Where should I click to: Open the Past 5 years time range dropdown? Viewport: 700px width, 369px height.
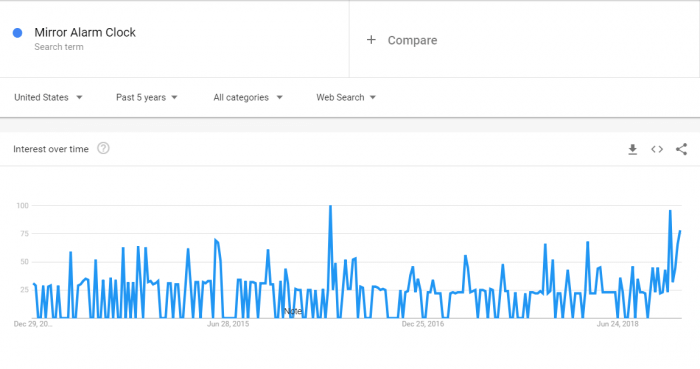(x=147, y=97)
